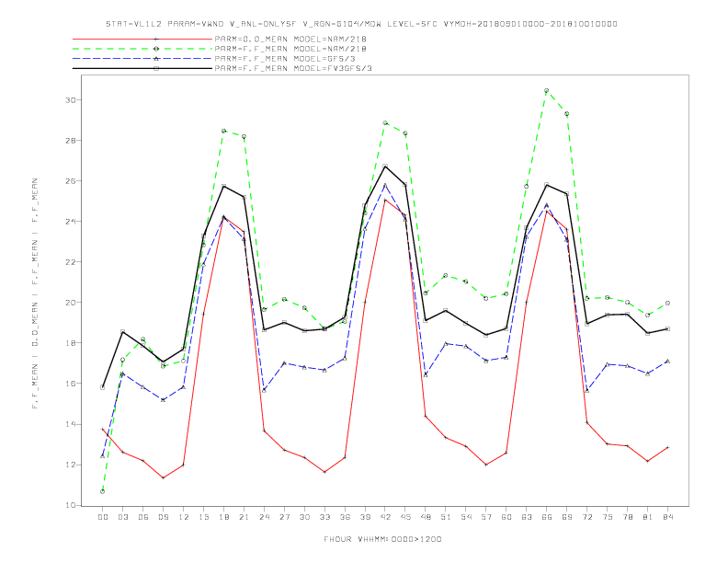Click blue GFS final marker at hour 84
Viewport: 728px width, 563px height.
[x=667, y=361]
